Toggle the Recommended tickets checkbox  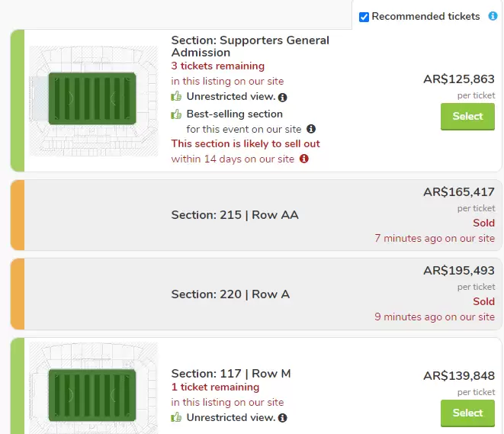pos(364,17)
